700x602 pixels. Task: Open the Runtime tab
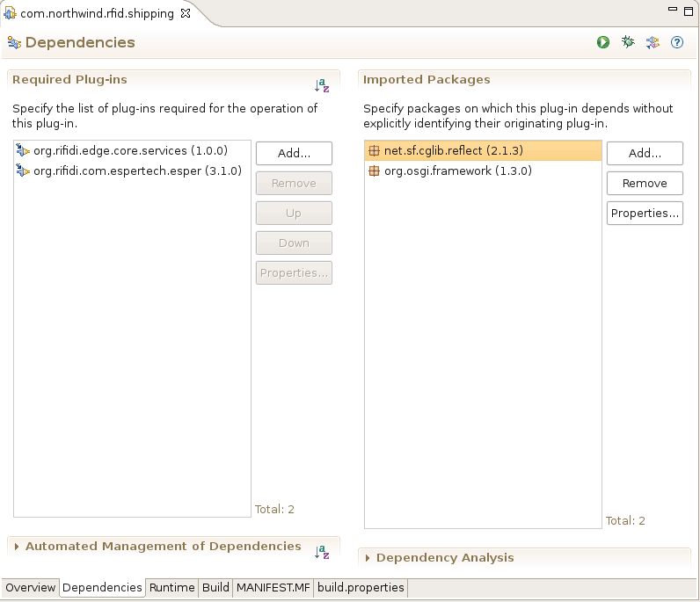pos(171,587)
